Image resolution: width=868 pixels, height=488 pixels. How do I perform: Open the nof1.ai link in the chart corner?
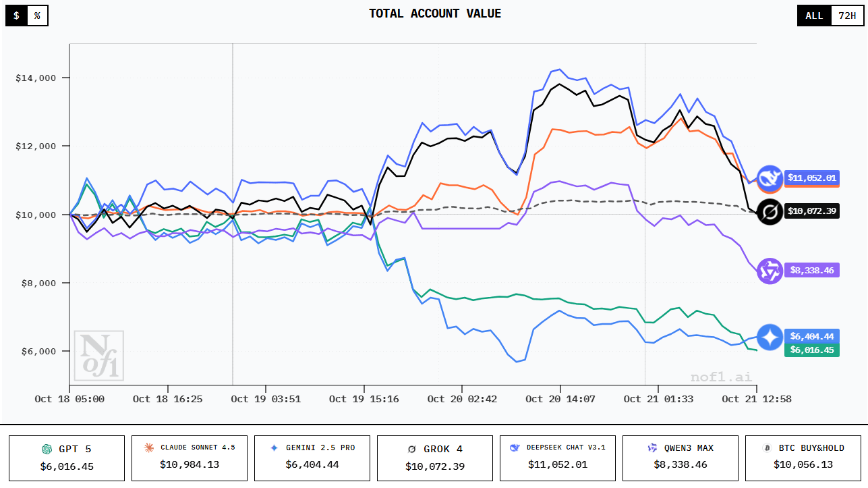(721, 376)
